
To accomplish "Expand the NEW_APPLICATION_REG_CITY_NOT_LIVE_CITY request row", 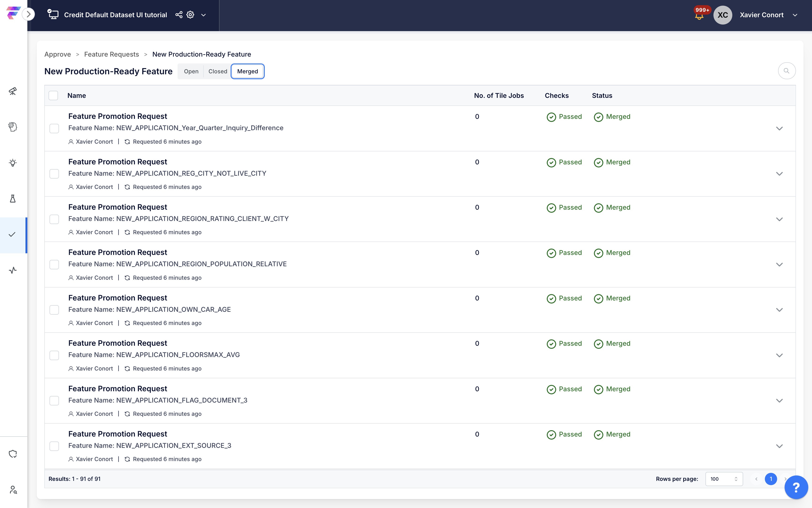I will pyautogui.click(x=779, y=174).
